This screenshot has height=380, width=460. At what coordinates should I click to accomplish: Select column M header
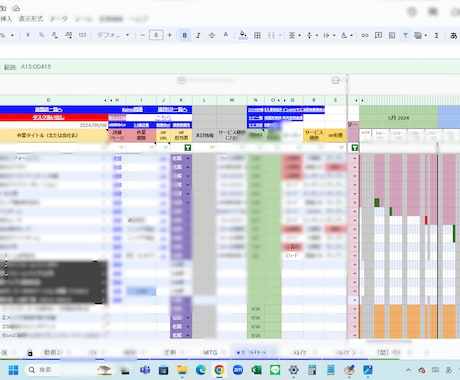tap(232, 100)
